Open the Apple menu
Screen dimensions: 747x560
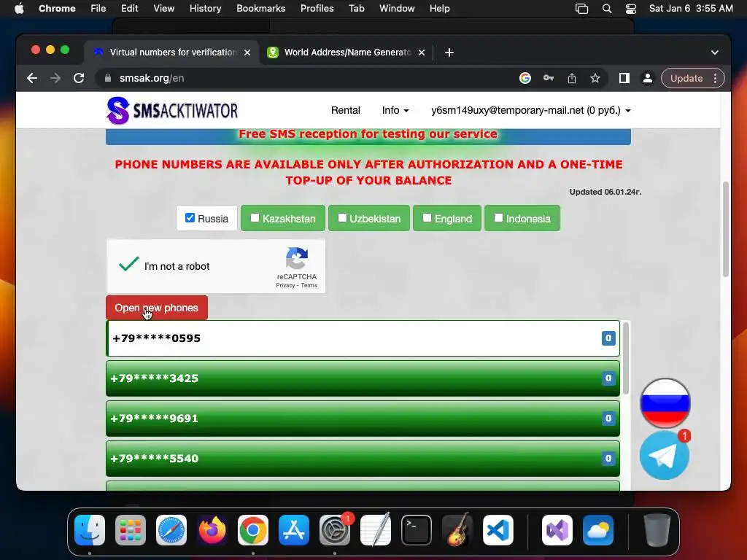point(19,9)
